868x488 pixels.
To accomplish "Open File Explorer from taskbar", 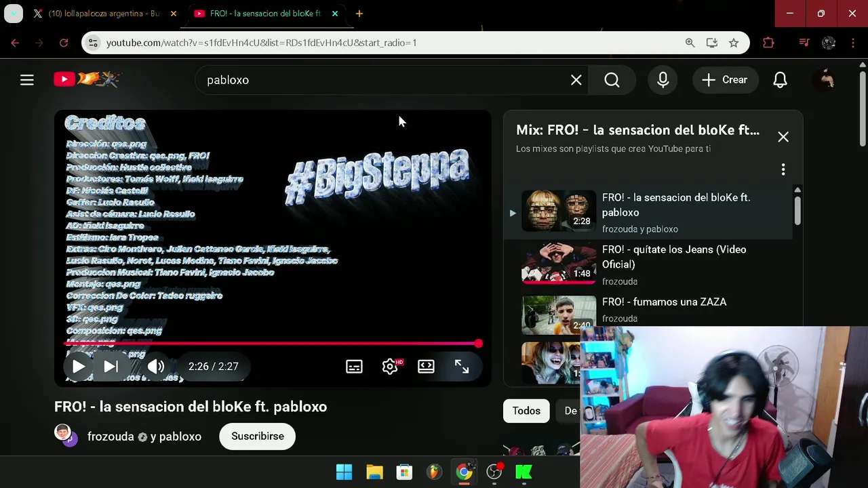I will click(374, 472).
